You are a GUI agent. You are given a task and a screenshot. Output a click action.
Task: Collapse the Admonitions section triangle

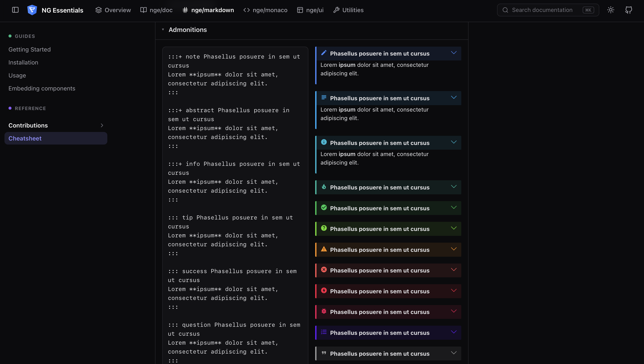[163, 30]
